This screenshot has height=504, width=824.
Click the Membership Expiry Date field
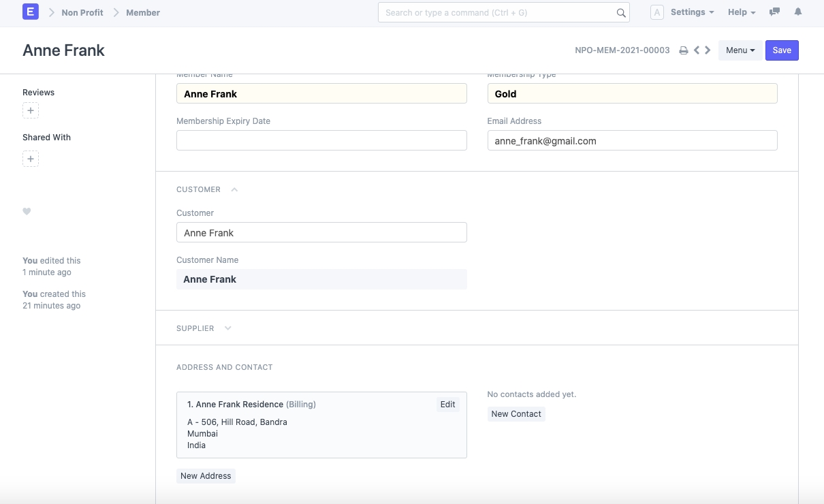[321, 140]
